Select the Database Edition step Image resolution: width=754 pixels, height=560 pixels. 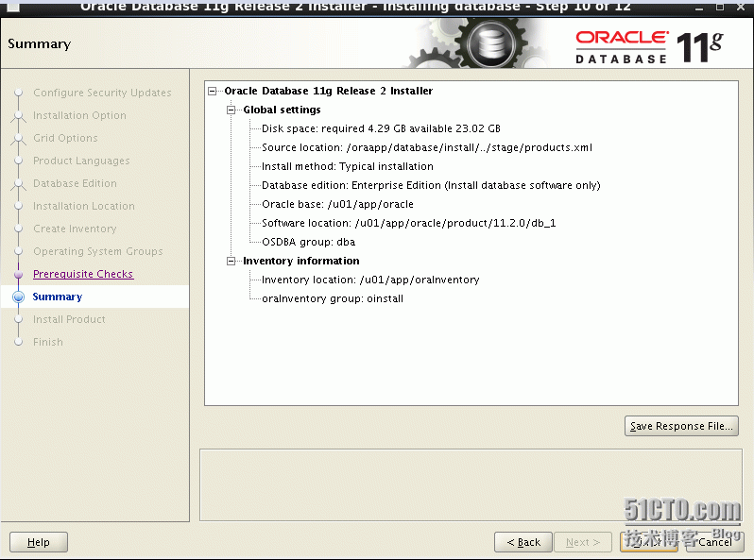point(75,183)
